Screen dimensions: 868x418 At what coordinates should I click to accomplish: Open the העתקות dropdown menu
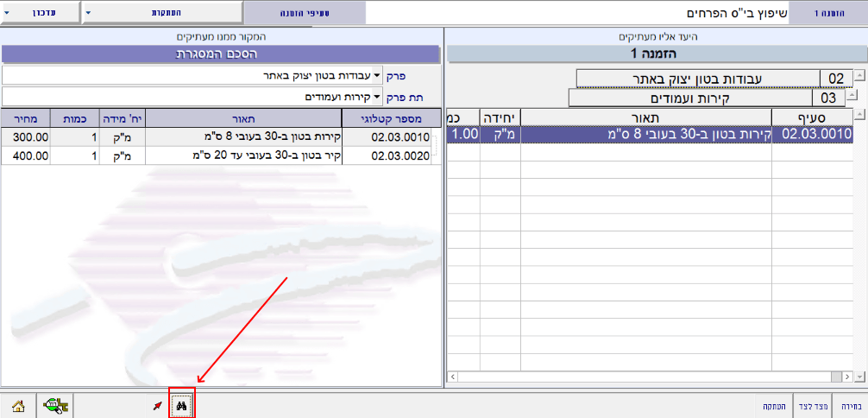point(161,13)
